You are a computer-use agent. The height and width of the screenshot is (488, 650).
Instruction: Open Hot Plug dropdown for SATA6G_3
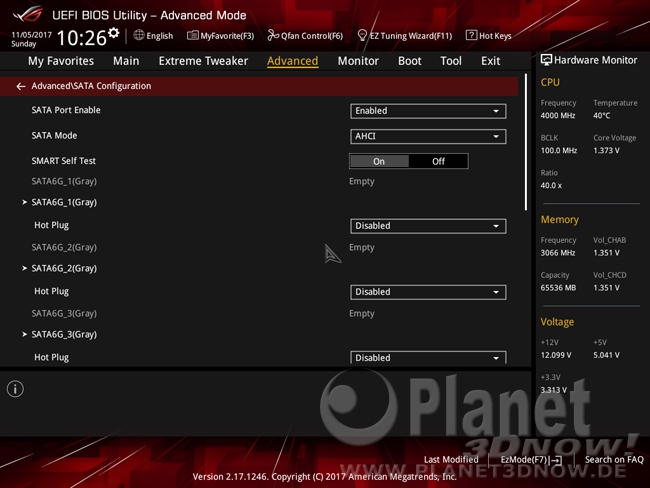[428, 357]
